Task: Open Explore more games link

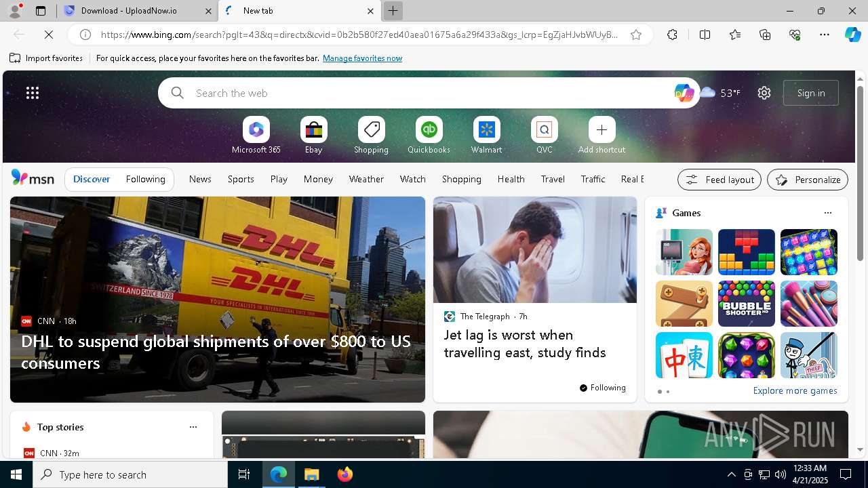Action: point(795,390)
